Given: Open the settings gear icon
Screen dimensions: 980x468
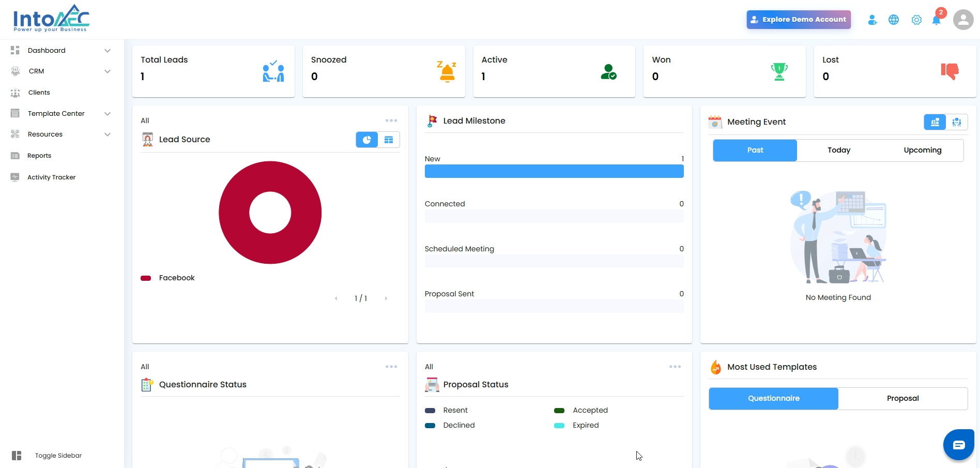Looking at the screenshot, I should [916, 20].
